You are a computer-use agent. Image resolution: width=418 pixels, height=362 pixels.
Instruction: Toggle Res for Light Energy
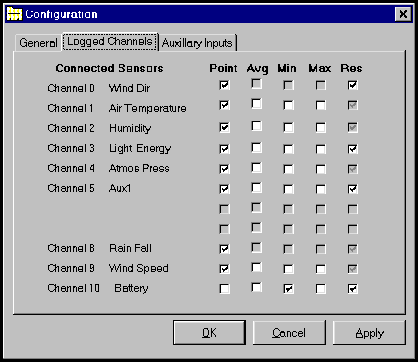pyautogui.click(x=353, y=149)
